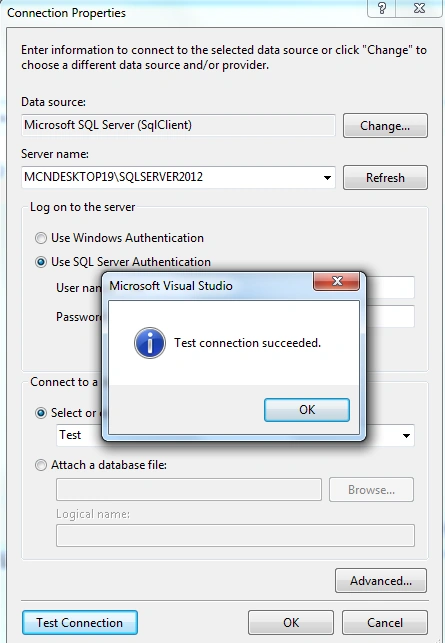Confirm the dialog with bottom OK button

(291, 622)
